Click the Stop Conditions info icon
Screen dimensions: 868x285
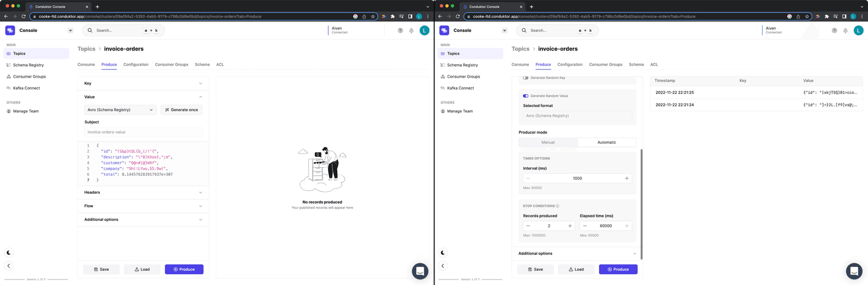click(557, 206)
